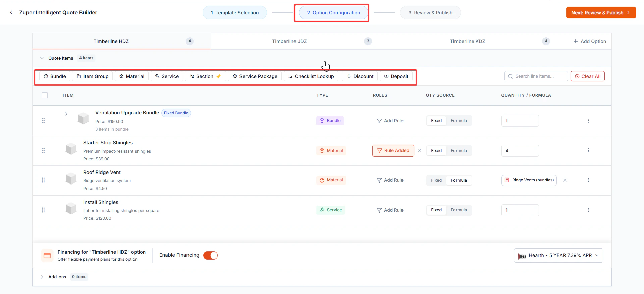This screenshot has height=294, width=644.
Task: Add a Service line item
Action: [167, 76]
